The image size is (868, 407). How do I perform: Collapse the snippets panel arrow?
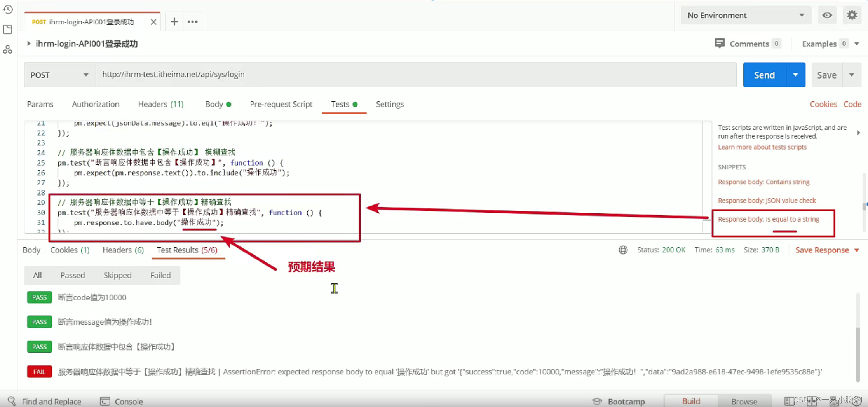point(858,133)
